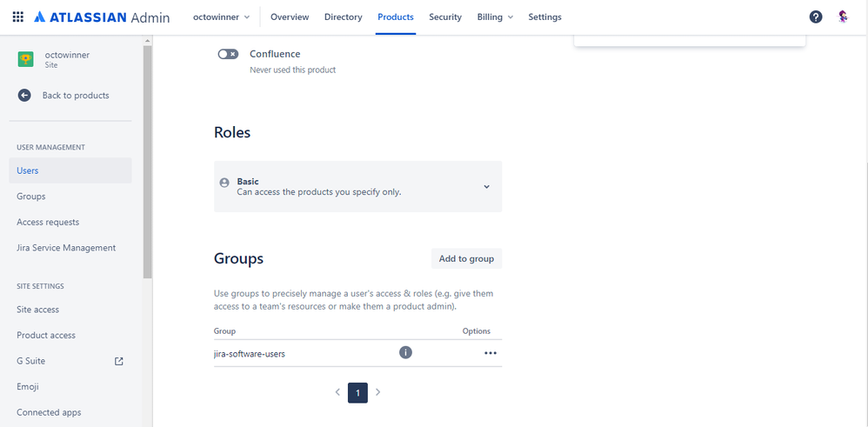Image resolution: width=868 pixels, height=427 pixels.
Task: Open the help question mark icon
Action: (x=816, y=17)
